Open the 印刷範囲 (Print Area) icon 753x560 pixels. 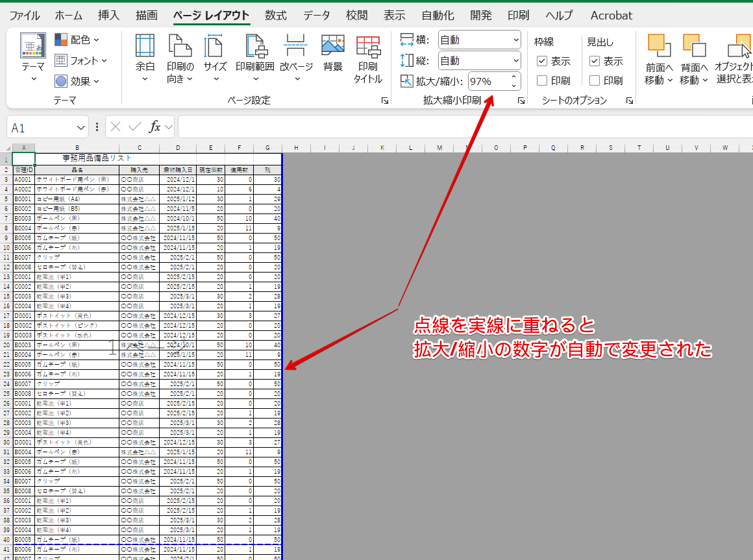[256, 47]
